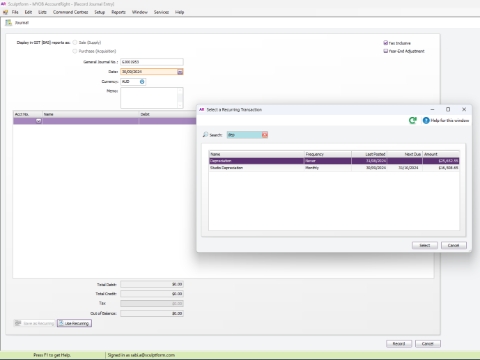
Task: Open the Acct No. dropdown in the first row
Action: coord(38,121)
